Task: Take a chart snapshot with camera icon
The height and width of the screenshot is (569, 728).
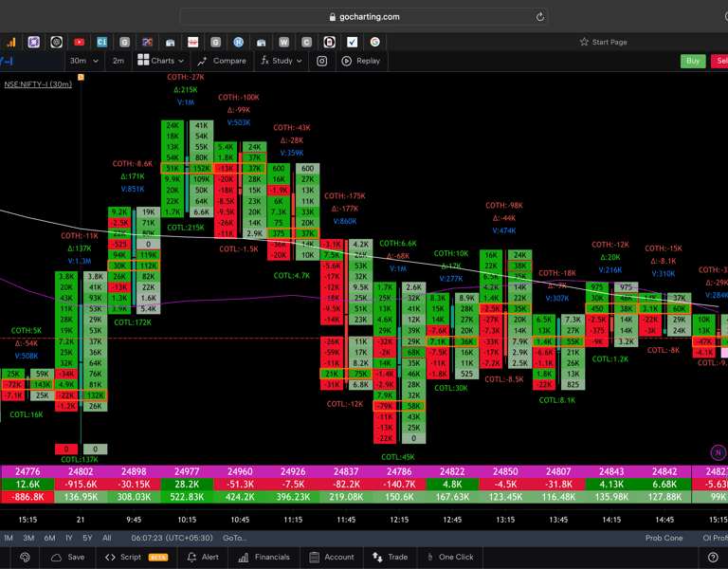Action: pyautogui.click(x=321, y=61)
